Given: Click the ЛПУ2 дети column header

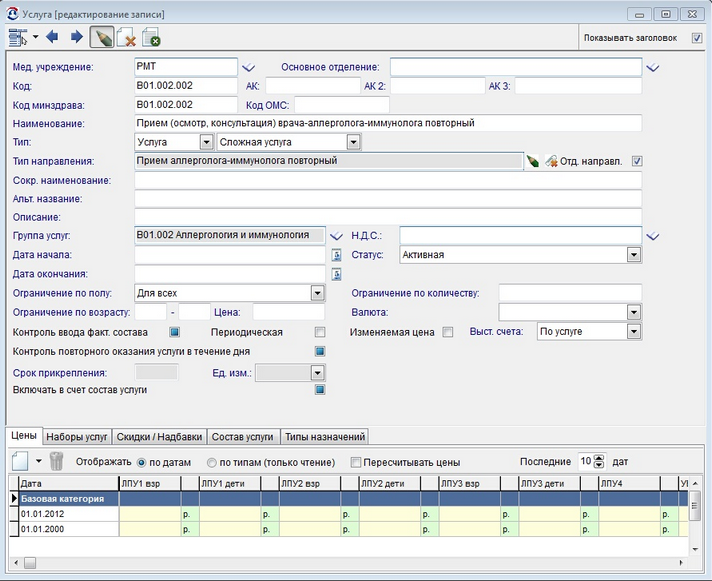Looking at the screenshot, I should click(x=390, y=484).
